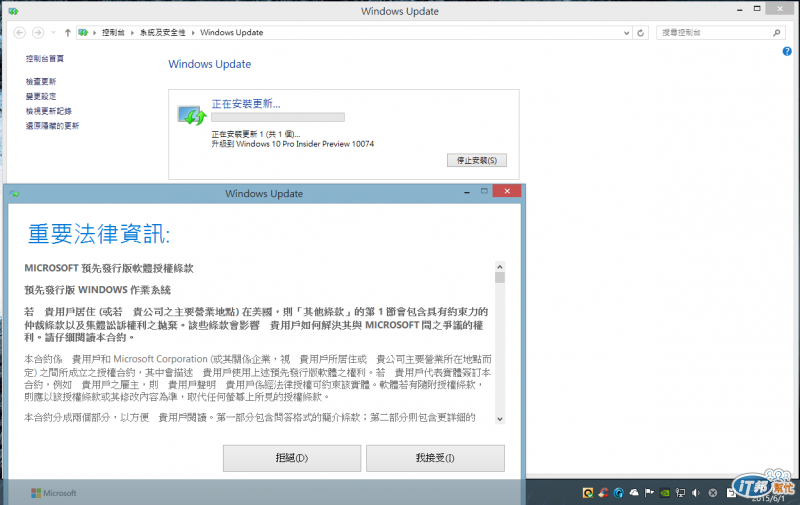Select the 控制台 breadcrumb in the address bar
800x505 pixels.
click(x=113, y=33)
